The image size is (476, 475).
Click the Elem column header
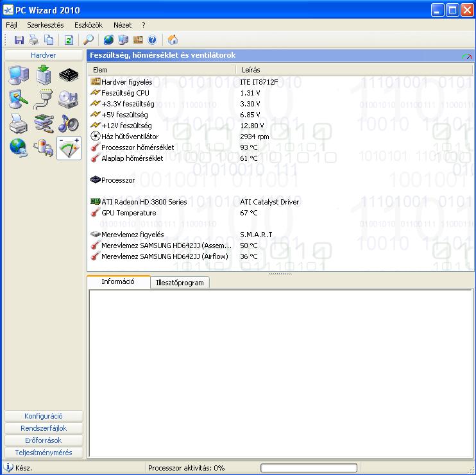[x=162, y=70]
